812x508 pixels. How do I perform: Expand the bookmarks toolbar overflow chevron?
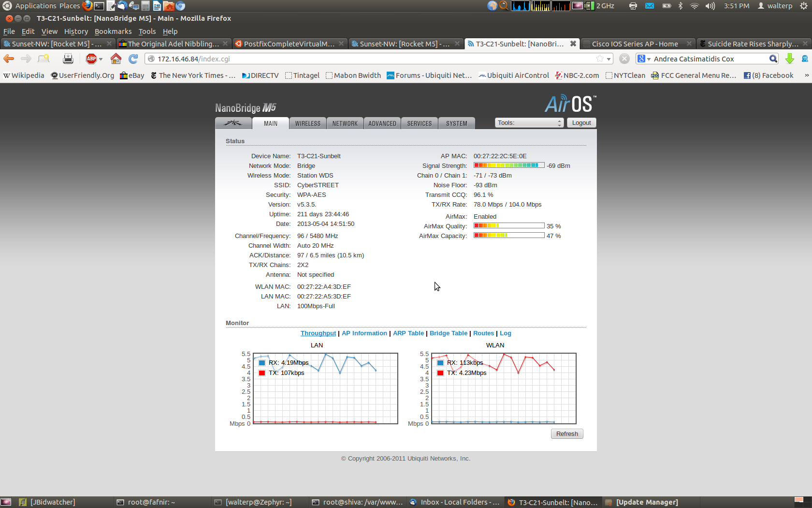[x=806, y=75]
